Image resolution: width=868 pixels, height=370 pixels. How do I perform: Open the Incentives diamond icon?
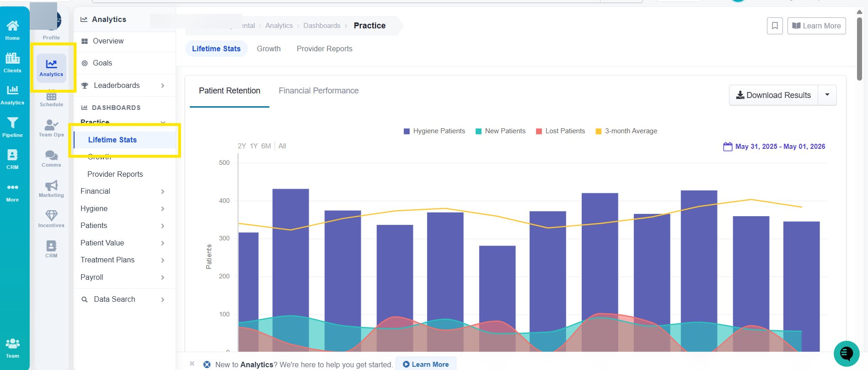[51, 216]
